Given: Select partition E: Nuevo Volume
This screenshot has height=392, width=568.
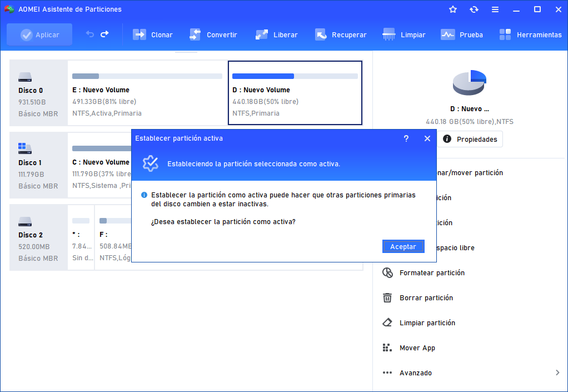Looking at the screenshot, I should 147,93.
